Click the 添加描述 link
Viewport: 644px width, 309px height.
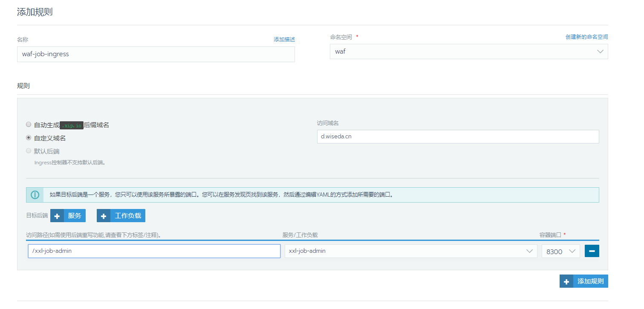click(284, 40)
